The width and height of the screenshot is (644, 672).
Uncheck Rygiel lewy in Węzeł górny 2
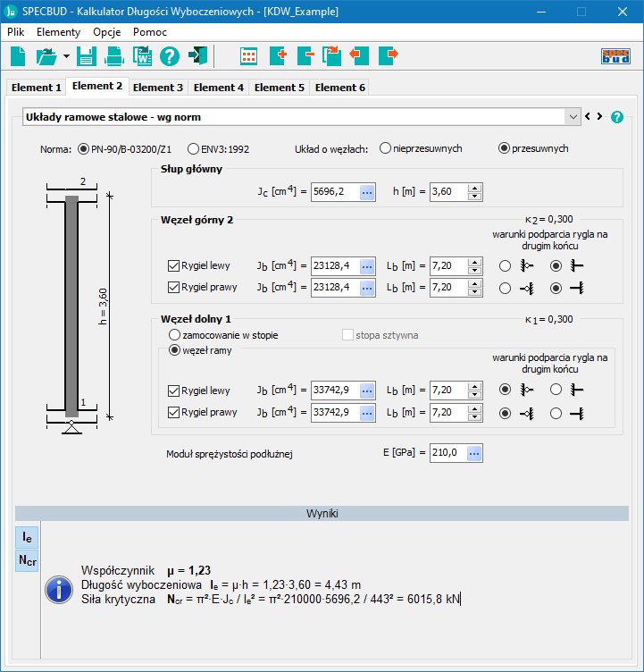[x=174, y=265]
